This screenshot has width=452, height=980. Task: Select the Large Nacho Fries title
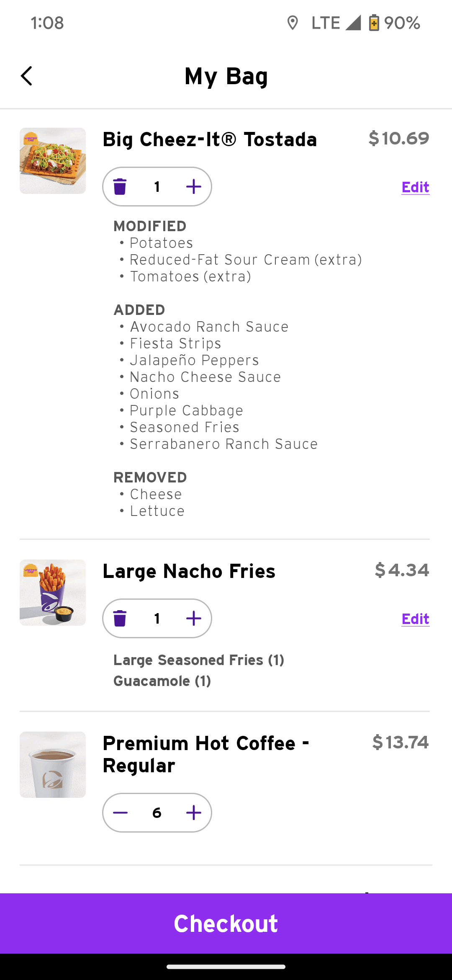coord(189,571)
